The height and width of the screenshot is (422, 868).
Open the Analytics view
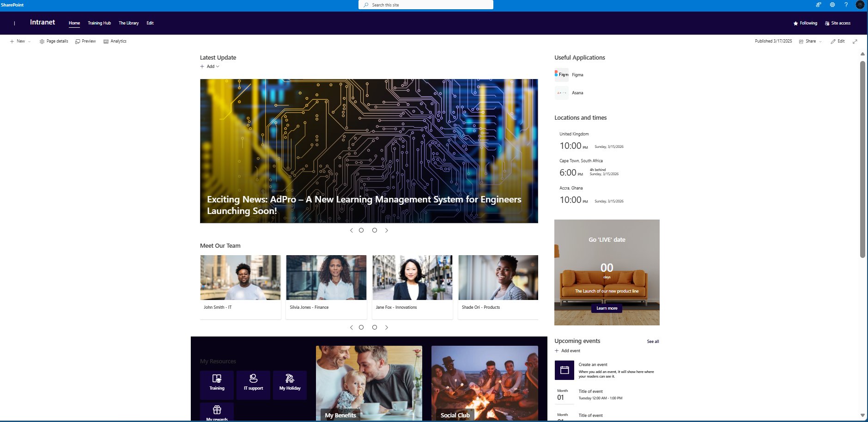[x=115, y=41]
